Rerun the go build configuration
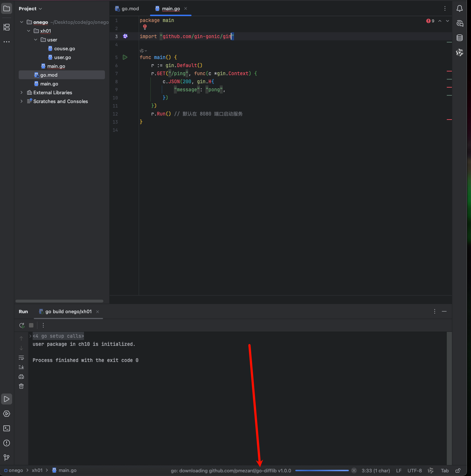Image resolution: width=471 pixels, height=476 pixels. coord(22,325)
